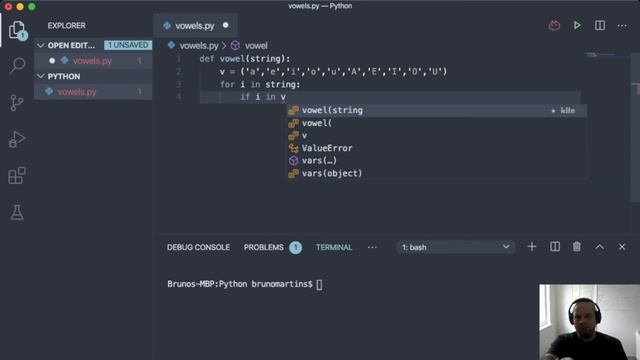Click the webcam video overlay

pos(589,322)
